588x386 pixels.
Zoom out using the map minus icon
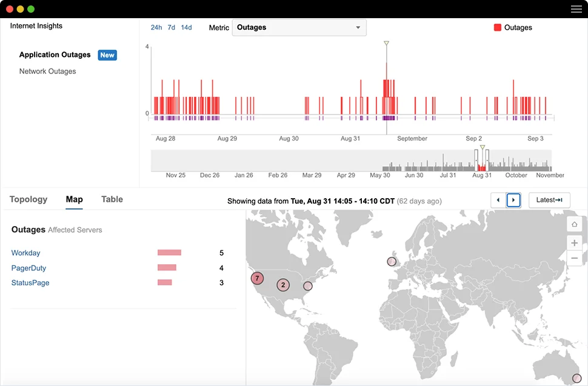(574, 258)
